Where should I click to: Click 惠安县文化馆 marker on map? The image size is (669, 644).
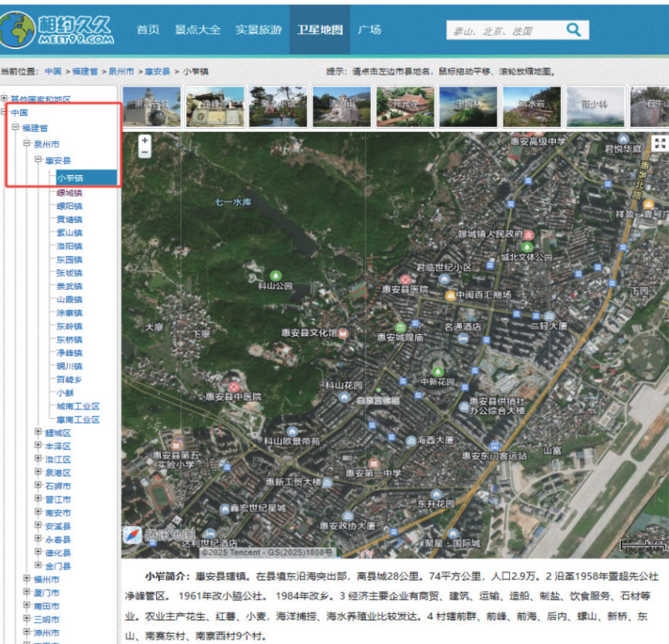point(343,332)
